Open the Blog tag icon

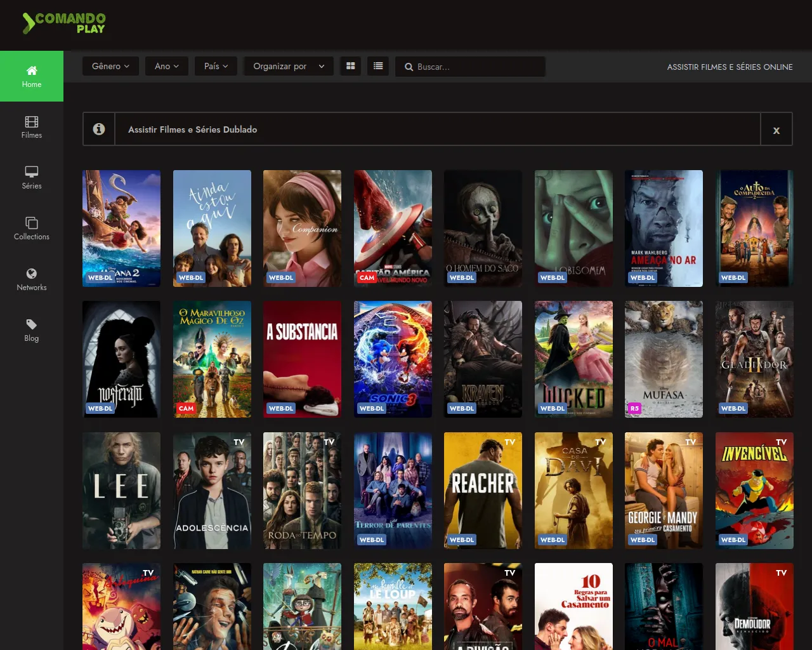32,324
